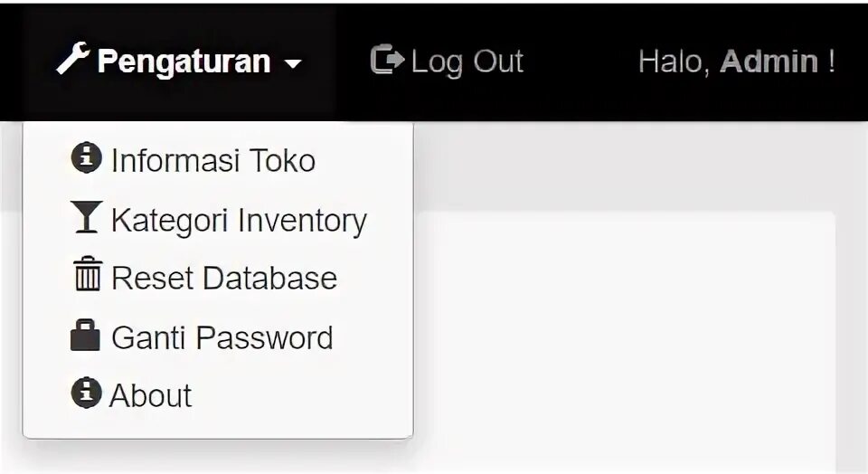The width and height of the screenshot is (868, 474).
Task: Select Kategori Inventory from the dropdown
Action: (x=239, y=221)
